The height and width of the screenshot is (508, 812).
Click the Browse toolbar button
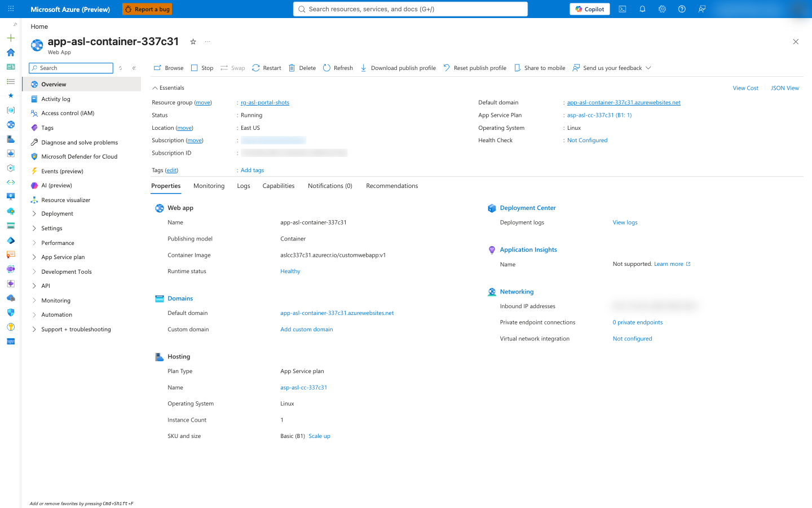coord(169,68)
